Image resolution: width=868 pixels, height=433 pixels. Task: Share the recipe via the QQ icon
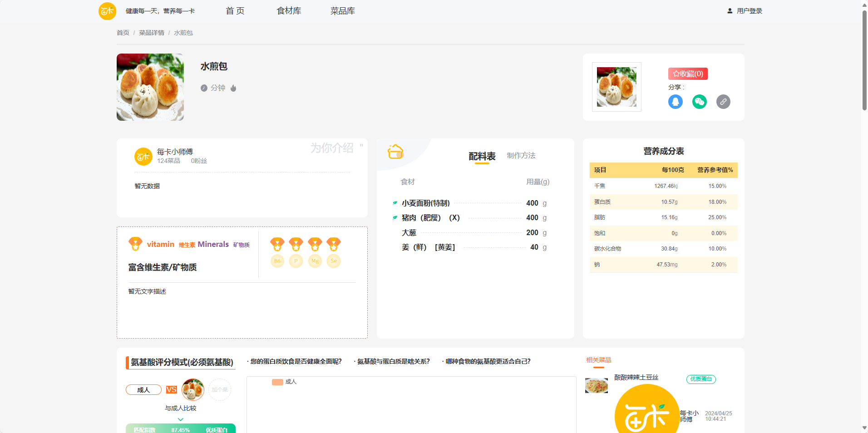click(x=675, y=102)
